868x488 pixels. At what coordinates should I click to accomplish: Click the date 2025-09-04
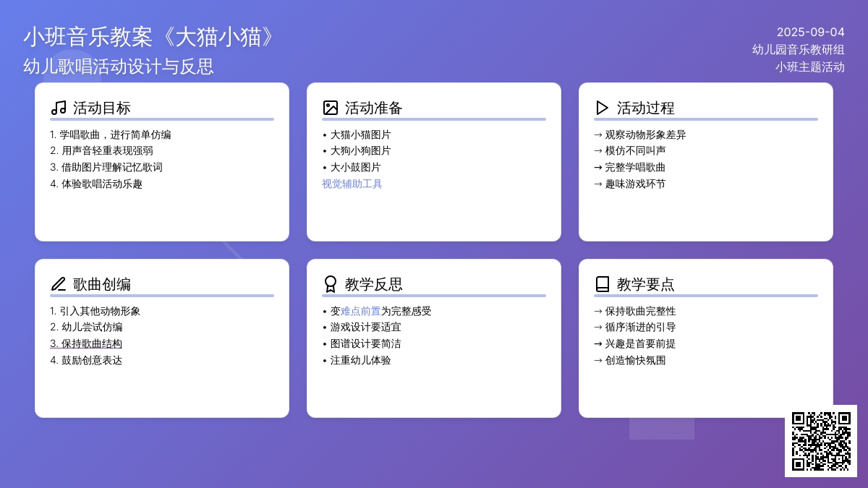(x=811, y=32)
